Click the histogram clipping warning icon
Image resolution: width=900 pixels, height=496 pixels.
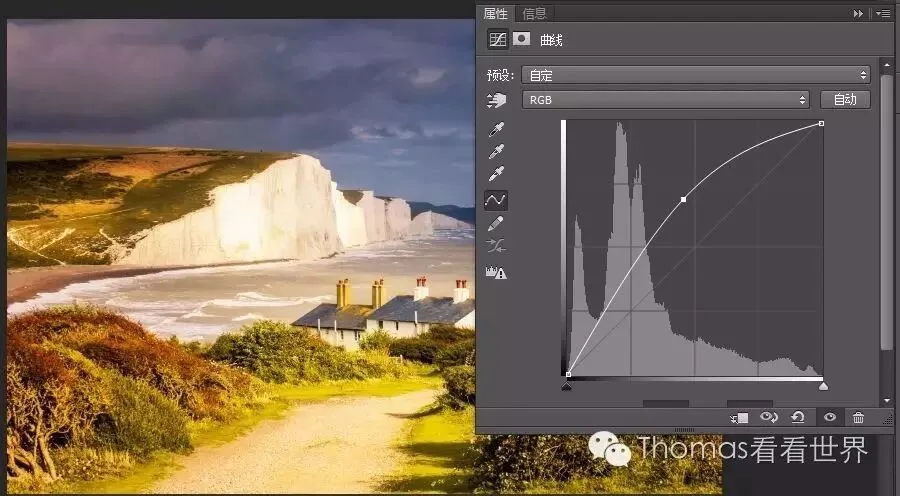click(x=496, y=273)
